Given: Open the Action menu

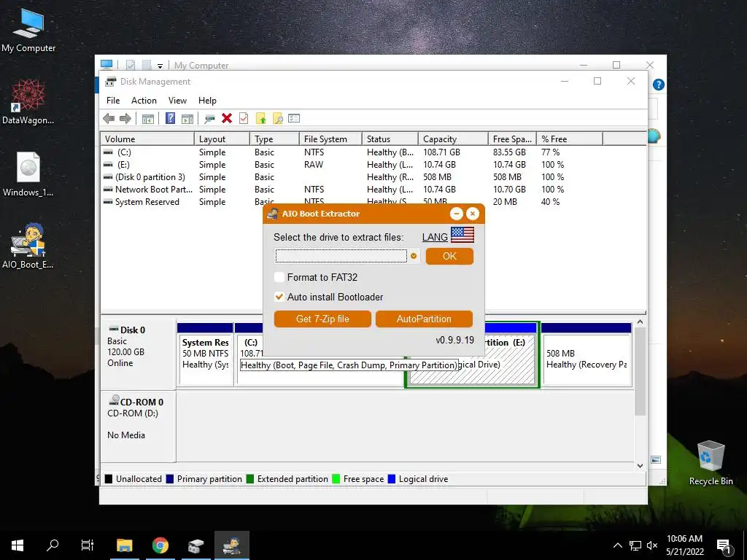Looking at the screenshot, I should click(x=144, y=101).
